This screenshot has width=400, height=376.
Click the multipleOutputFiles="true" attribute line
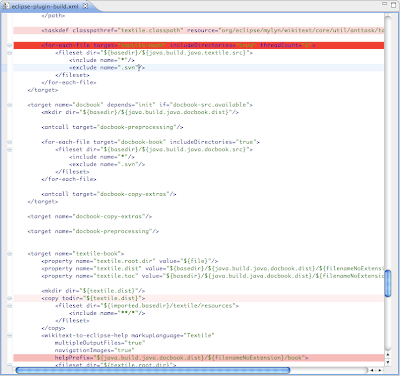click(x=100, y=343)
